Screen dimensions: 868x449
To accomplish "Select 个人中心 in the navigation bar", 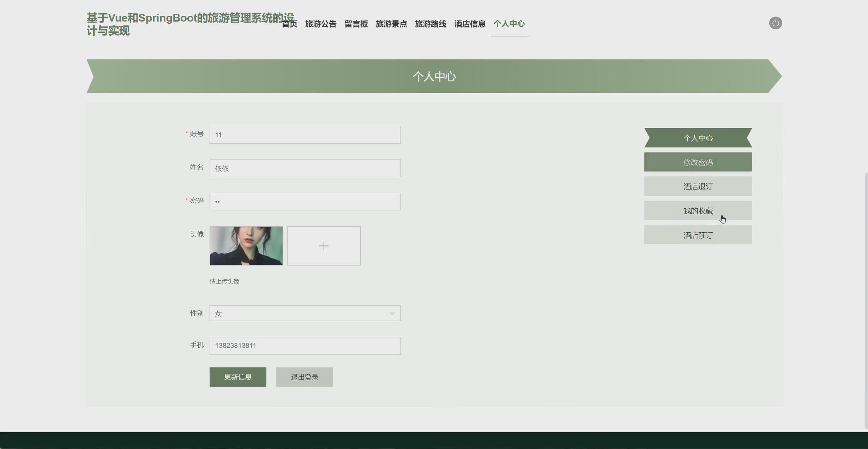I will (509, 24).
